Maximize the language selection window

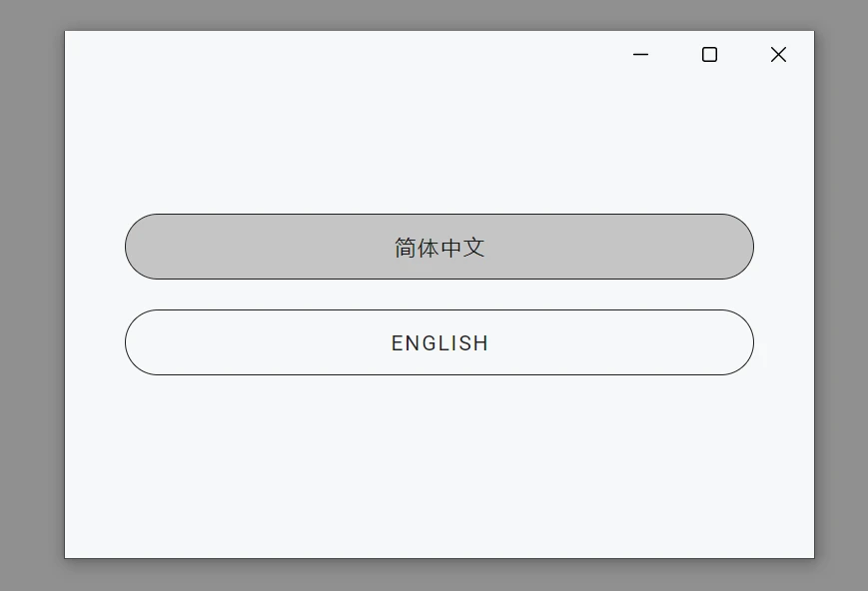tap(709, 54)
